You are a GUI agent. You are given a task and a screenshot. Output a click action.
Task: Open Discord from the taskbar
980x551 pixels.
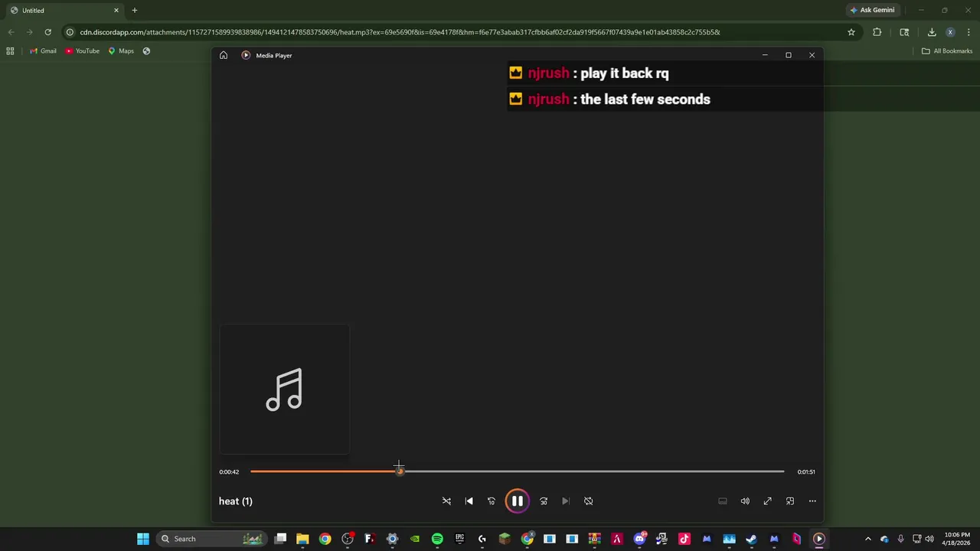639,539
